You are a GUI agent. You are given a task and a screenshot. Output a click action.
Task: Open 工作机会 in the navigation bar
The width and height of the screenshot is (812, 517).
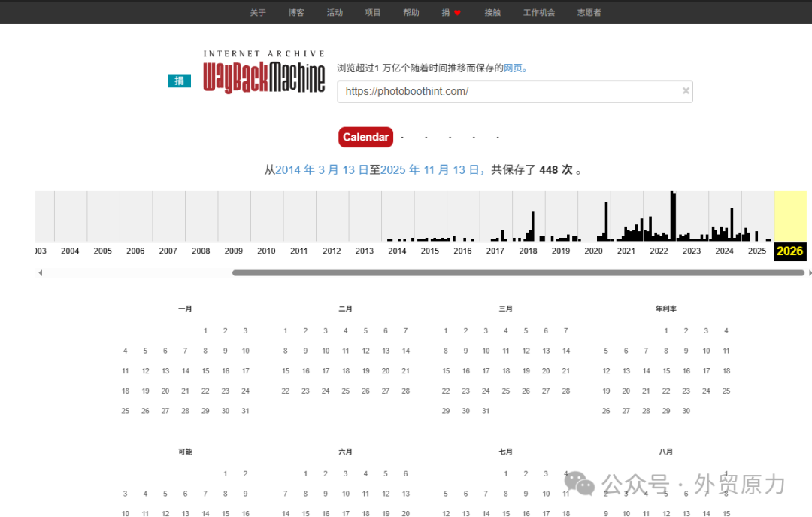539,12
